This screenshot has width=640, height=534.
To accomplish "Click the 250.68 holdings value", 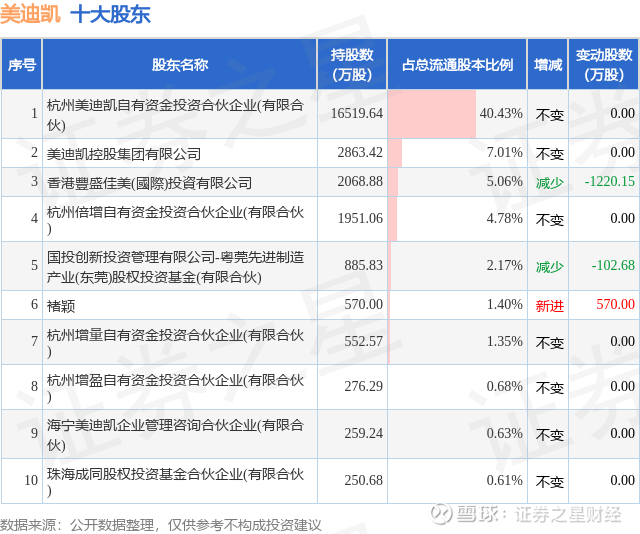I will [364, 480].
